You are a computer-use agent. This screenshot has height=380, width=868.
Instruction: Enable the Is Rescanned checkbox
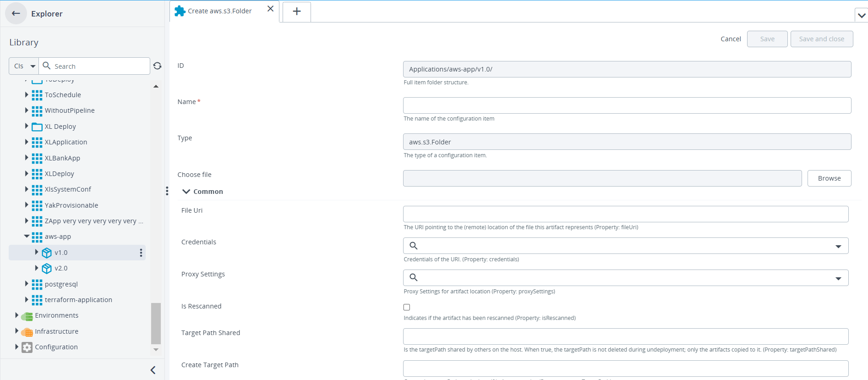click(x=407, y=307)
